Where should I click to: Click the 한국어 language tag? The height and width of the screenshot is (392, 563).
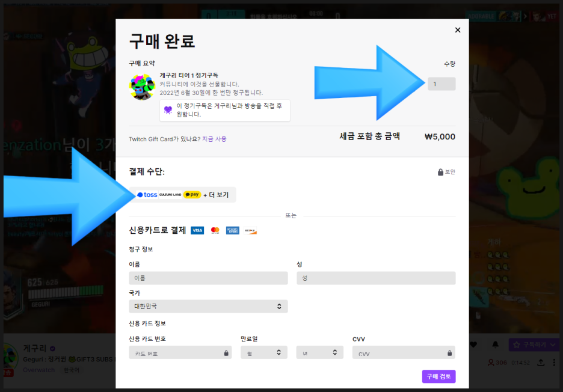[72, 370]
